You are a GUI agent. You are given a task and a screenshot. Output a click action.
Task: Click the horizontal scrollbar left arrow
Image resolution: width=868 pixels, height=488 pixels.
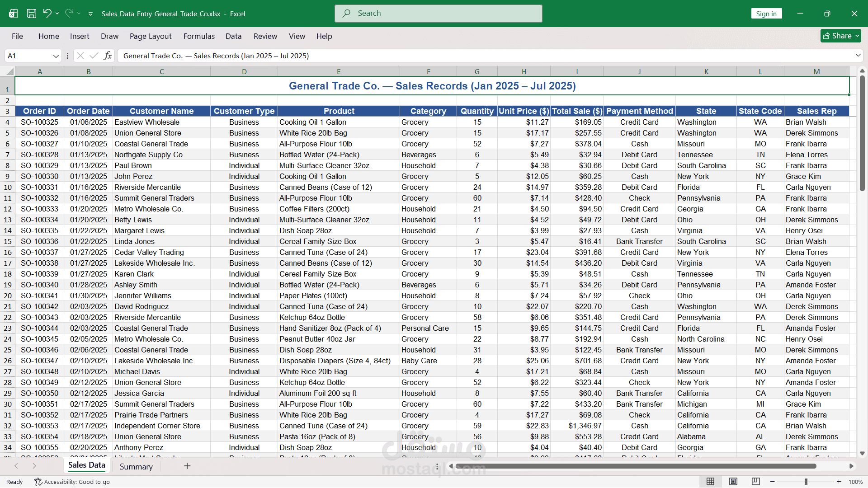tap(451, 466)
